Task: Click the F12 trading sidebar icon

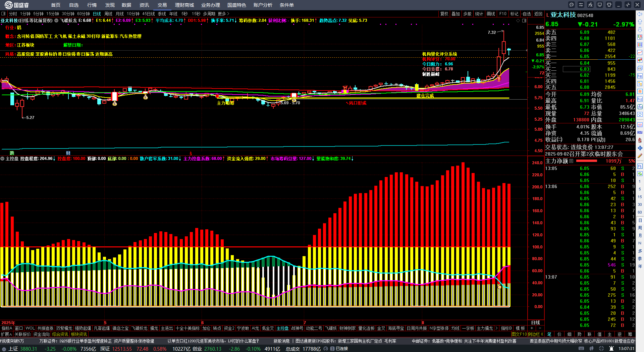Action: 640,99
